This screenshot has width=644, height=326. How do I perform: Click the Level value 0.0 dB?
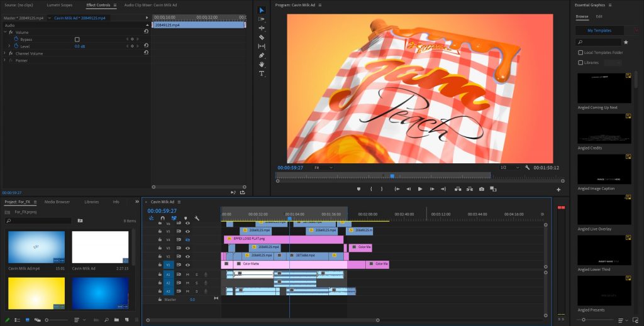pos(80,46)
